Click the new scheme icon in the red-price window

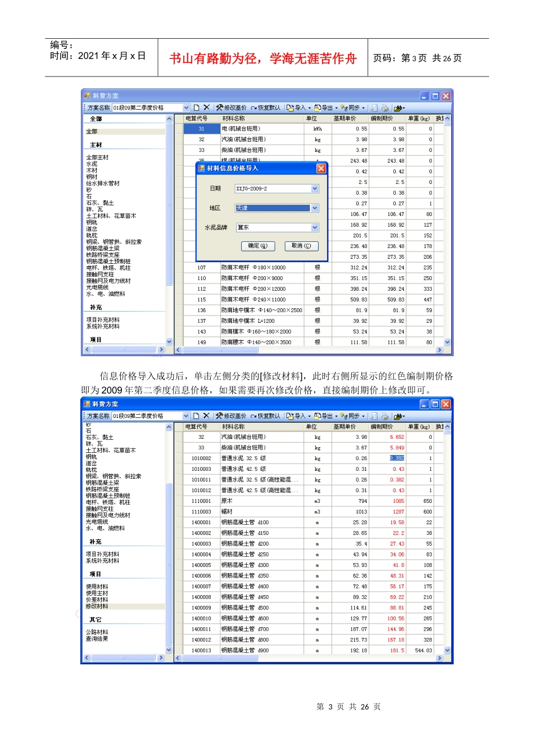[197, 416]
